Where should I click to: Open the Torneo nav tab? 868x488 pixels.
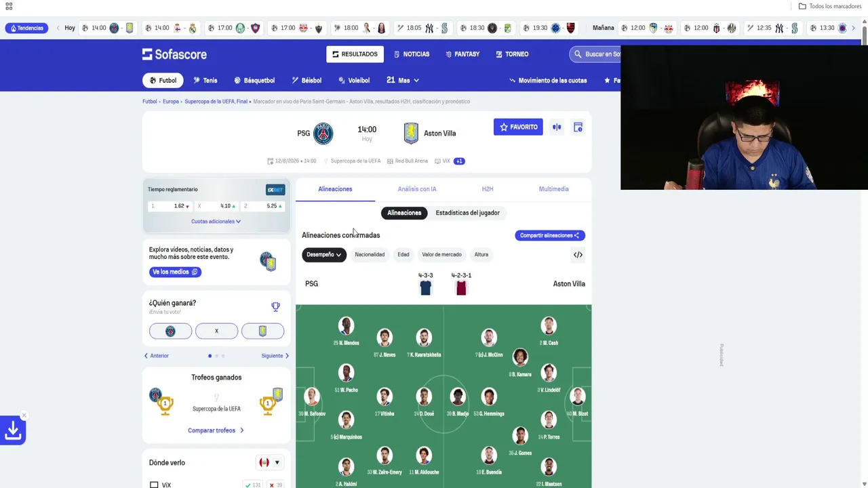(x=512, y=54)
